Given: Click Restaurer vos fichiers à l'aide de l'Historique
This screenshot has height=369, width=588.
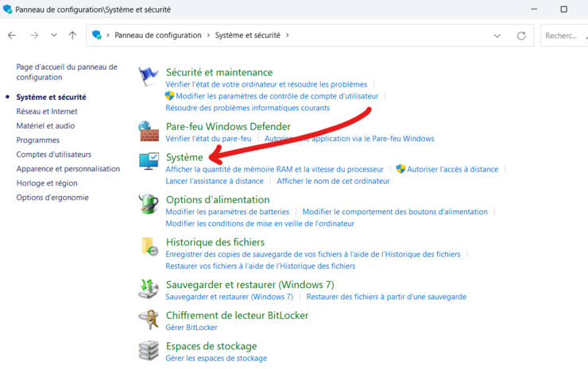Looking at the screenshot, I should click(x=261, y=266).
